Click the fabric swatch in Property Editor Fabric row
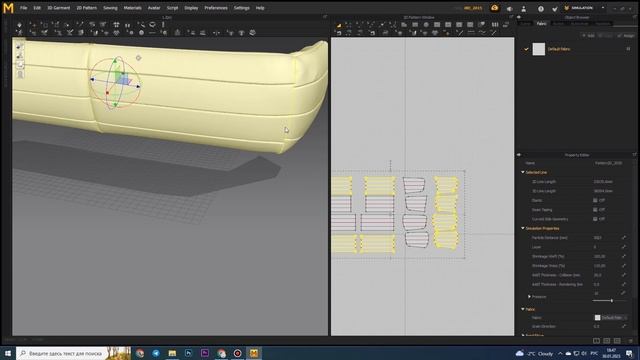The height and width of the screenshot is (360, 640). [x=598, y=318]
